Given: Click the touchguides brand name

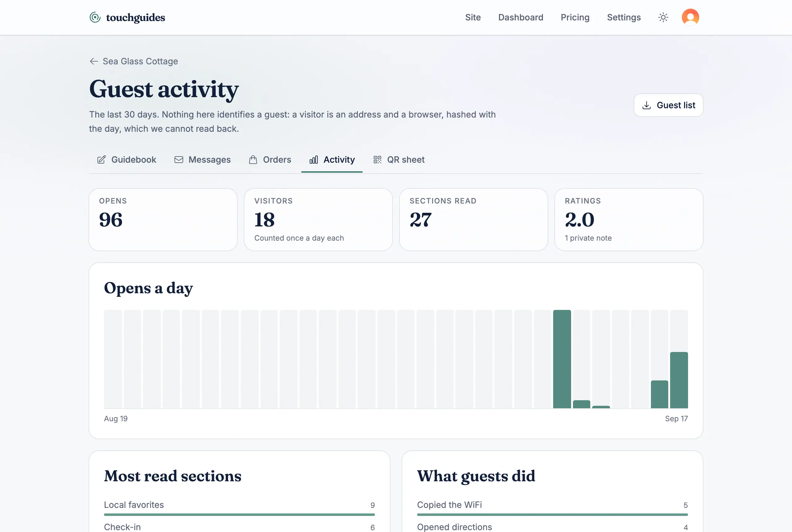Looking at the screenshot, I should [136, 17].
